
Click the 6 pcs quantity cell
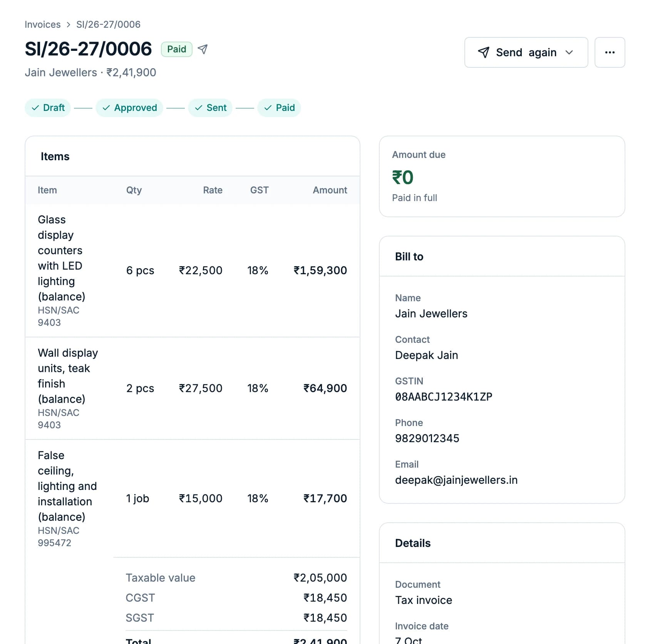tap(140, 270)
